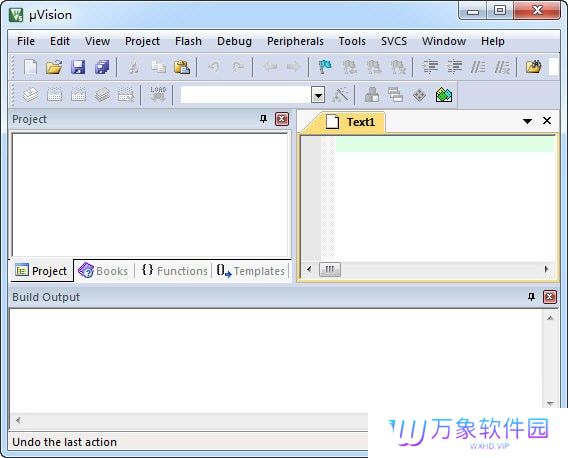Comment the selection icon
The image size is (568, 458).
click(x=478, y=67)
